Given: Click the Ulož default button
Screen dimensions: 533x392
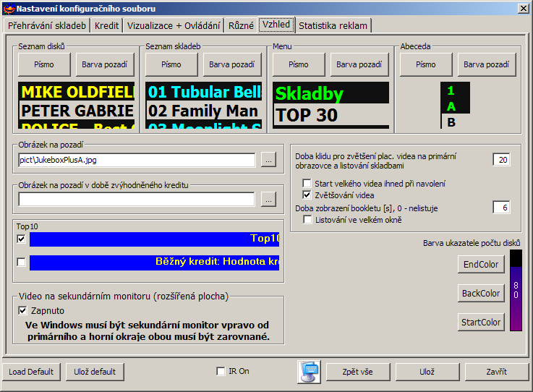Looking at the screenshot, I should coord(95,372).
